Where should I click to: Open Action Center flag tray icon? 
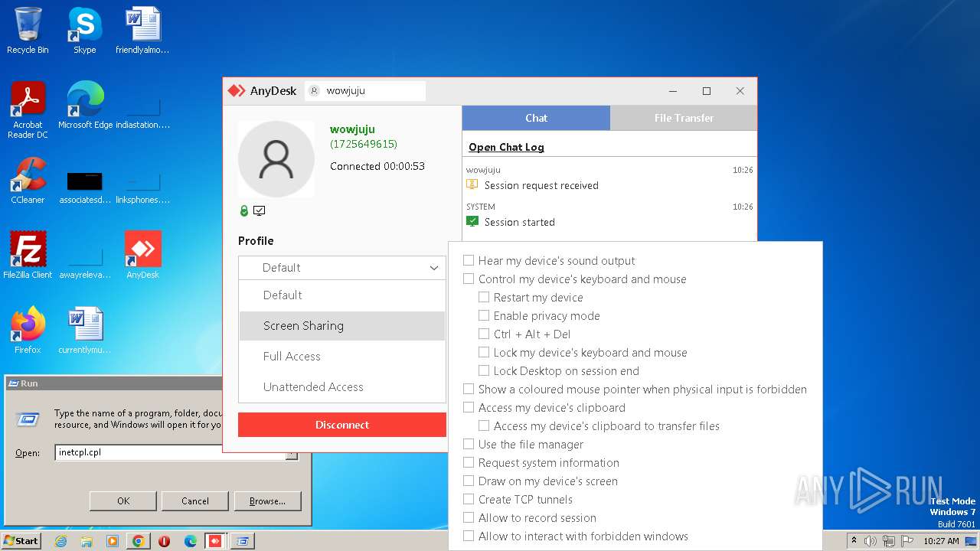click(x=906, y=541)
